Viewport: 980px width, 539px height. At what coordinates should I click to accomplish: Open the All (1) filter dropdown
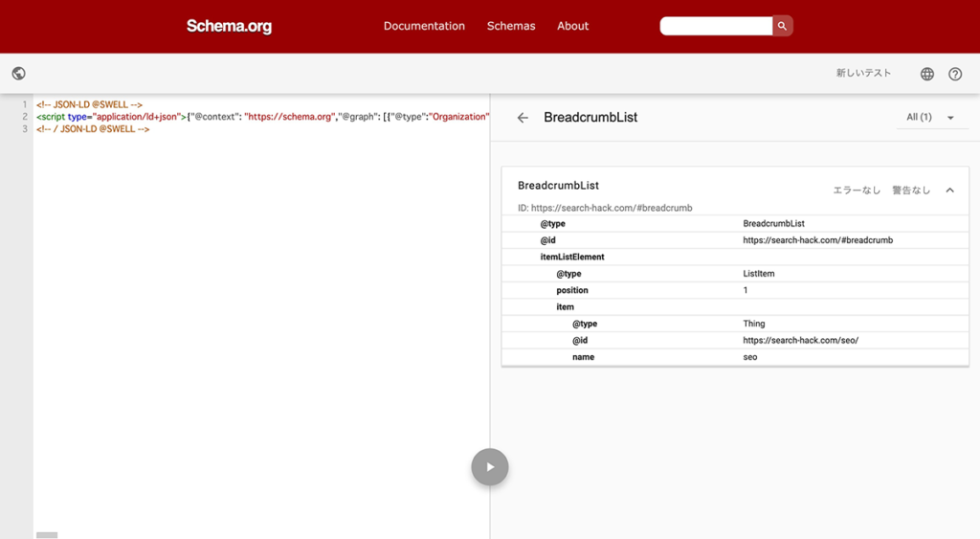[931, 117]
